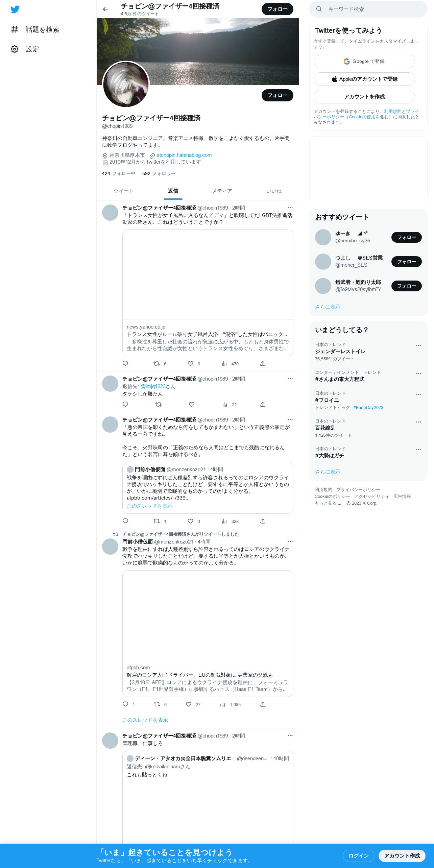Open more options on 管理職、仕事しろ tweet

tap(290, 736)
